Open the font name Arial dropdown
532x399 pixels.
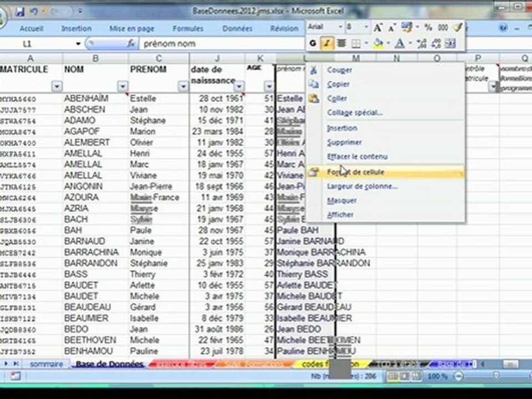point(340,27)
